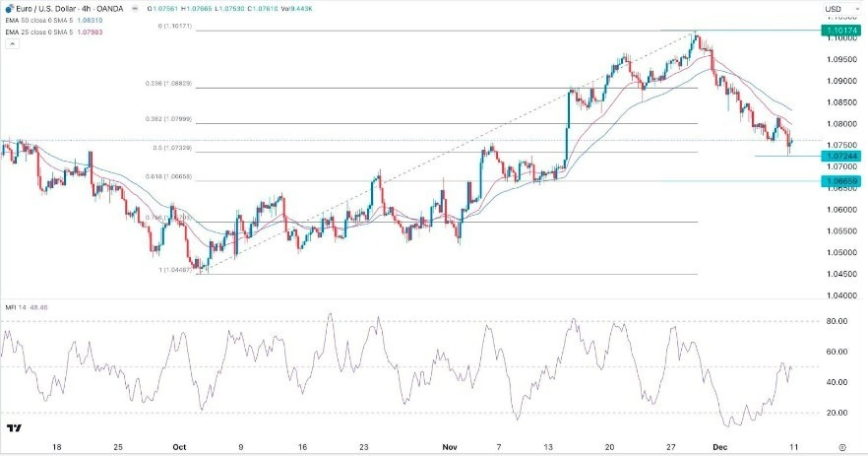
Task: Click the 1.05000 tick on the price scale
Action: click(x=843, y=253)
